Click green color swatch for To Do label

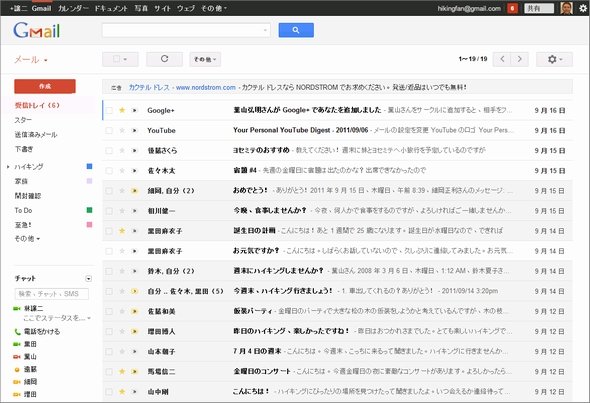coord(90,210)
